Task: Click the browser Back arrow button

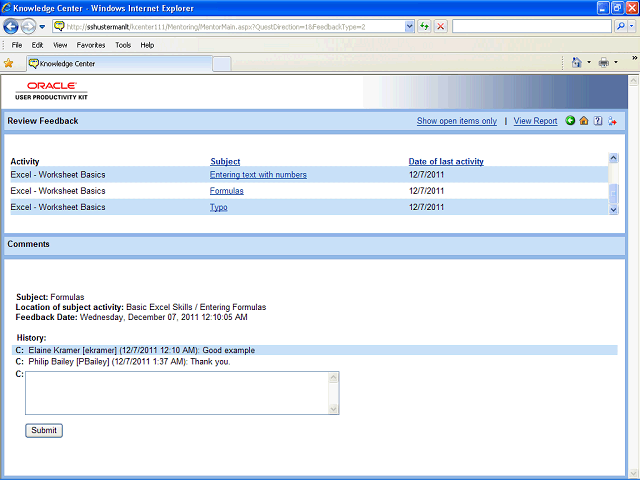Action: coord(11,27)
